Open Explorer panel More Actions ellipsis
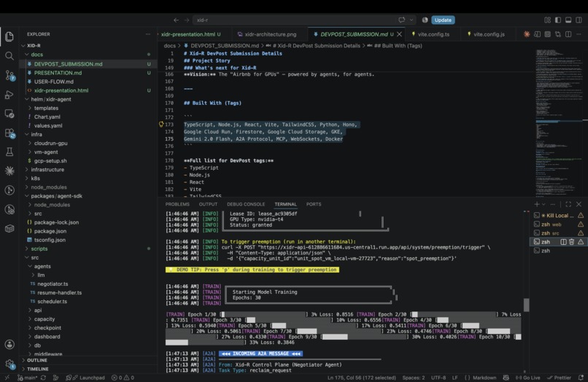 pyautogui.click(x=148, y=34)
